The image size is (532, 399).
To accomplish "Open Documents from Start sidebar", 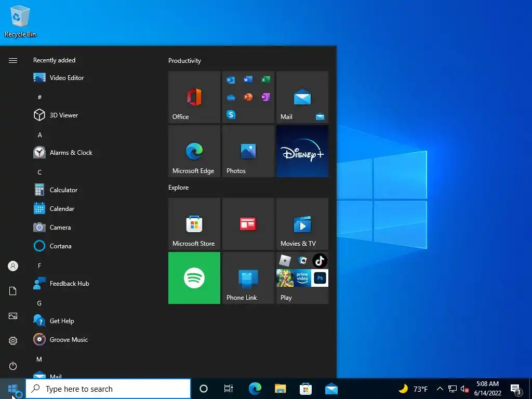I will (x=13, y=291).
